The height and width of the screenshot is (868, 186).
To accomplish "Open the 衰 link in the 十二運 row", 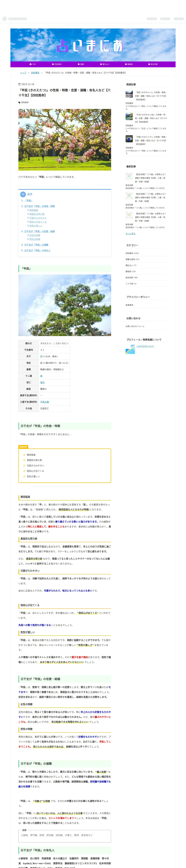I will [x=42, y=376].
